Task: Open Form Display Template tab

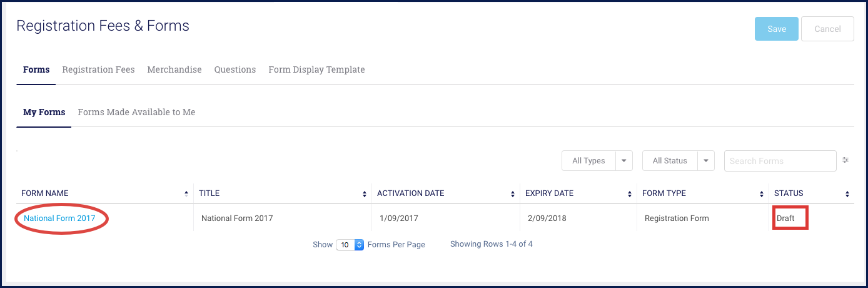Action: tap(316, 69)
